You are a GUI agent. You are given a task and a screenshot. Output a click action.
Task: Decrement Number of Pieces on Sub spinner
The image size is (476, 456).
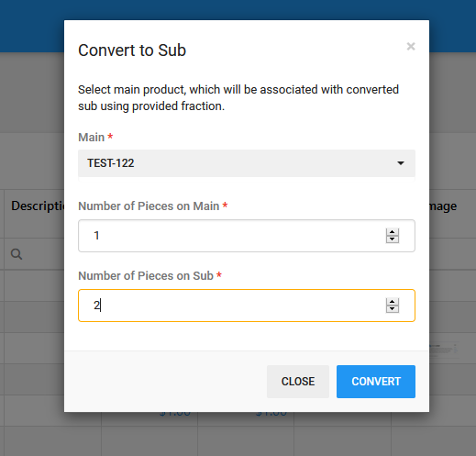[x=393, y=309]
